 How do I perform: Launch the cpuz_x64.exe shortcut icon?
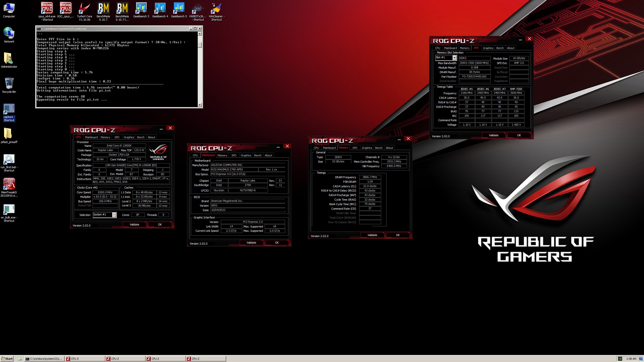point(47,12)
